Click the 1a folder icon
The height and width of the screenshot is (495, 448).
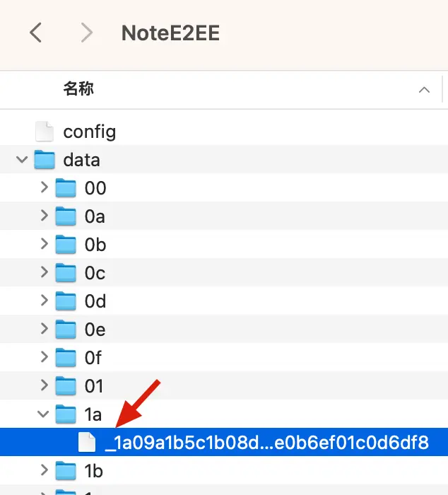pos(66,414)
